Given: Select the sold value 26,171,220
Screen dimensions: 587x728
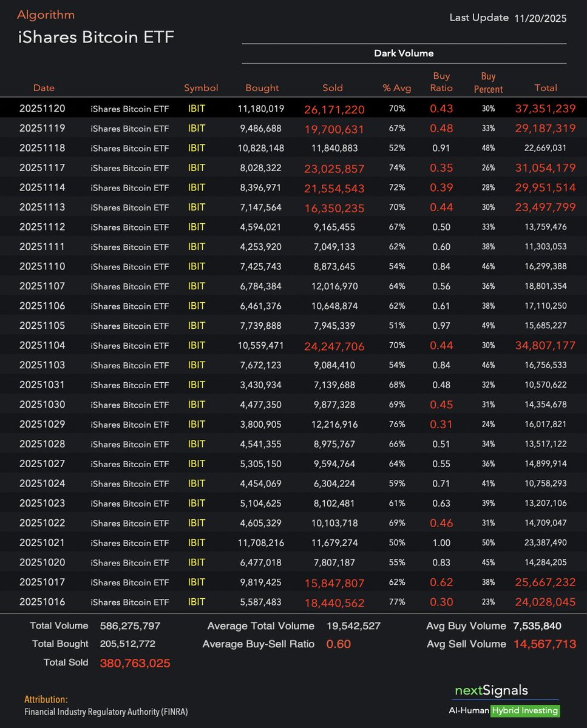Looking at the screenshot, I should click(x=334, y=109).
